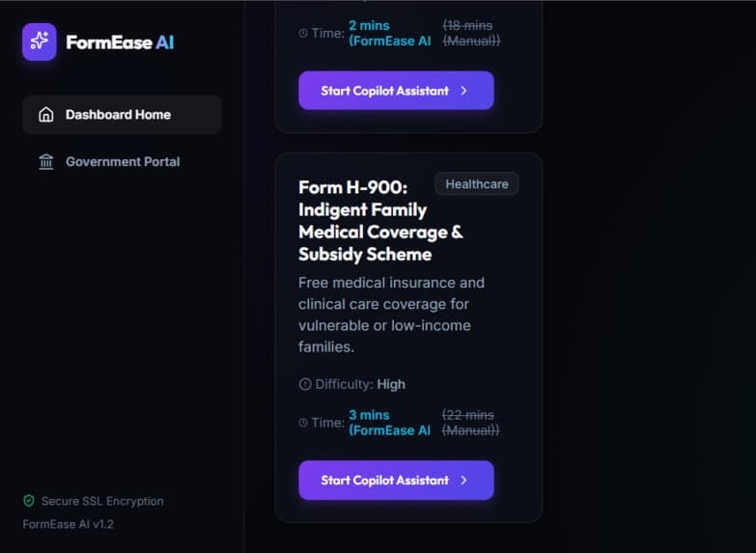Click the Form H-900 card title
This screenshot has height=553, width=756.
click(x=380, y=221)
